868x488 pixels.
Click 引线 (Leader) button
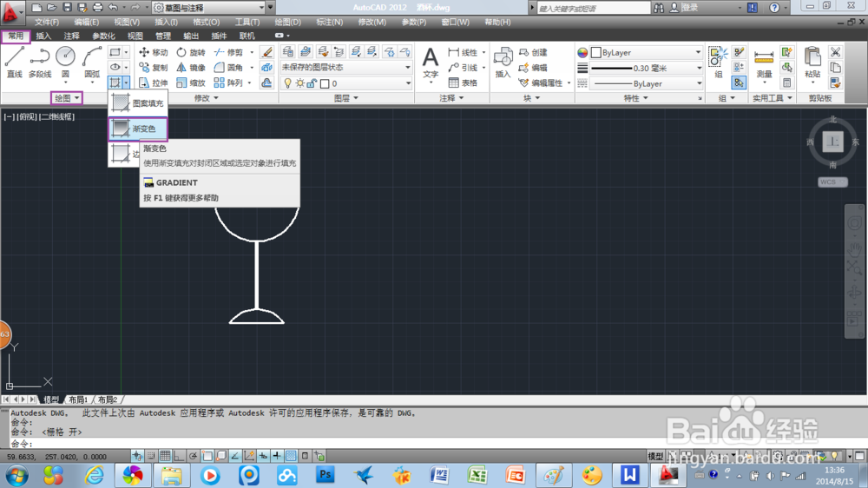point(463,68)
